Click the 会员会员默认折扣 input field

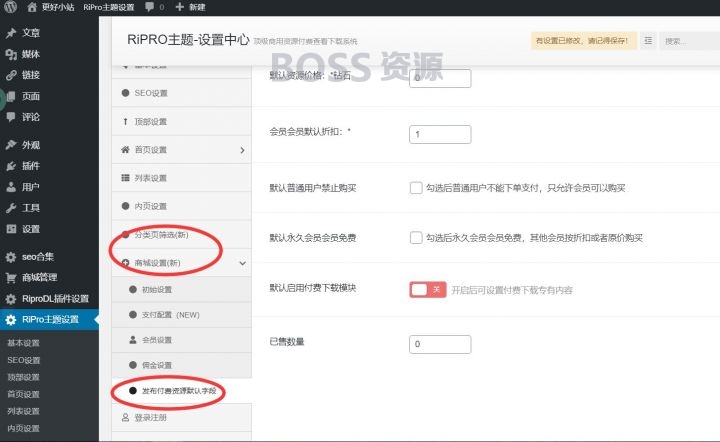440,134
